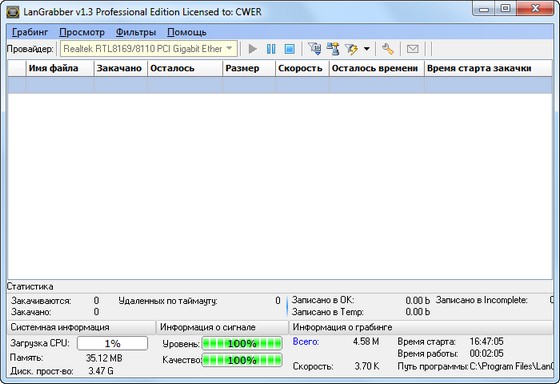Select the highlighted empty row in file list

point(280,85)
